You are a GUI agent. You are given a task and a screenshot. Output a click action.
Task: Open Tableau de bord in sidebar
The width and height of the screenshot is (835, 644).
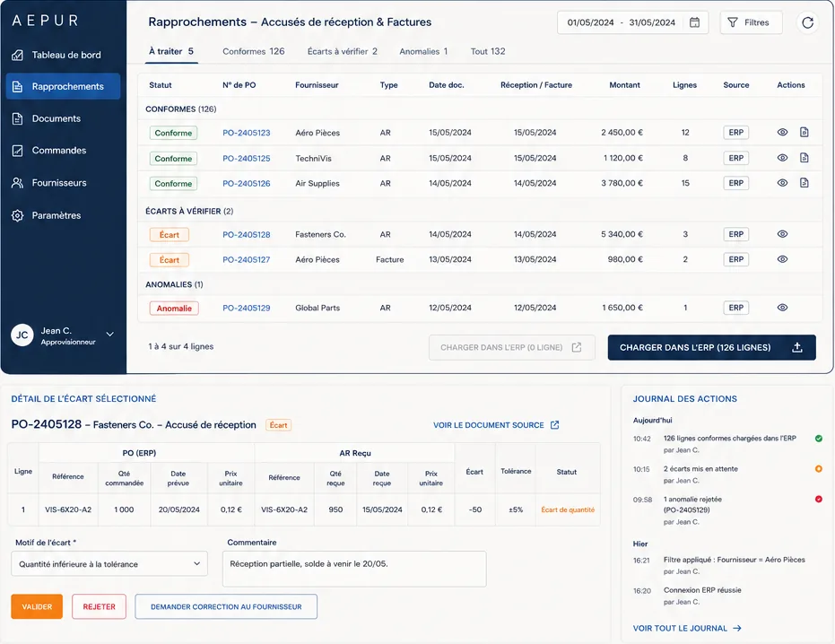click(64, 55)
